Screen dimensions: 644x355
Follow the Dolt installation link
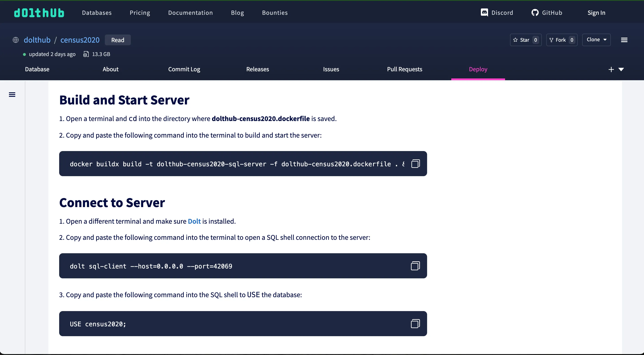point(194,221)
